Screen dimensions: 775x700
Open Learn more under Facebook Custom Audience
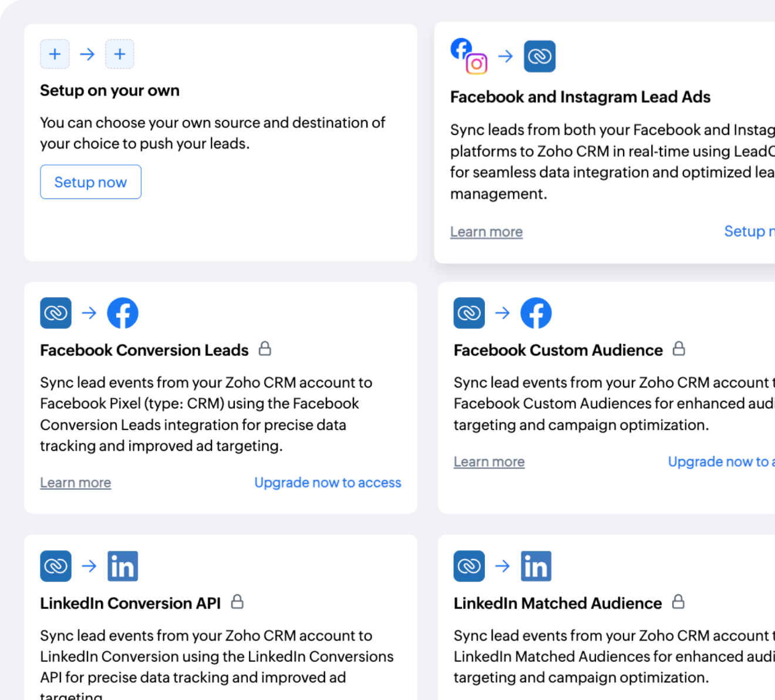(x=489, y=462)
